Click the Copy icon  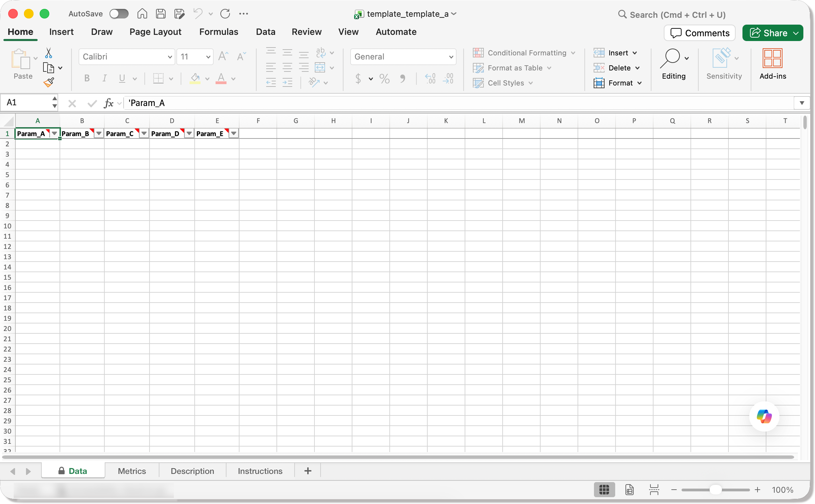tap(49, 68)
